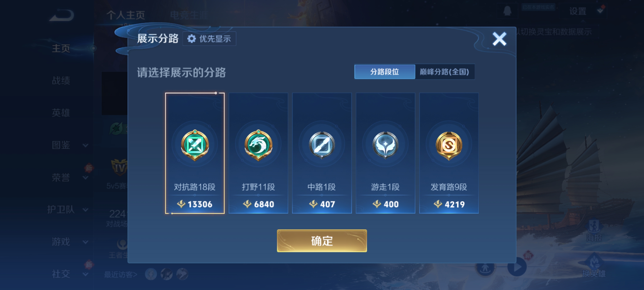Tap the back arrow at top left
Viewport: 644px width, 290px height.
point(61,15)
